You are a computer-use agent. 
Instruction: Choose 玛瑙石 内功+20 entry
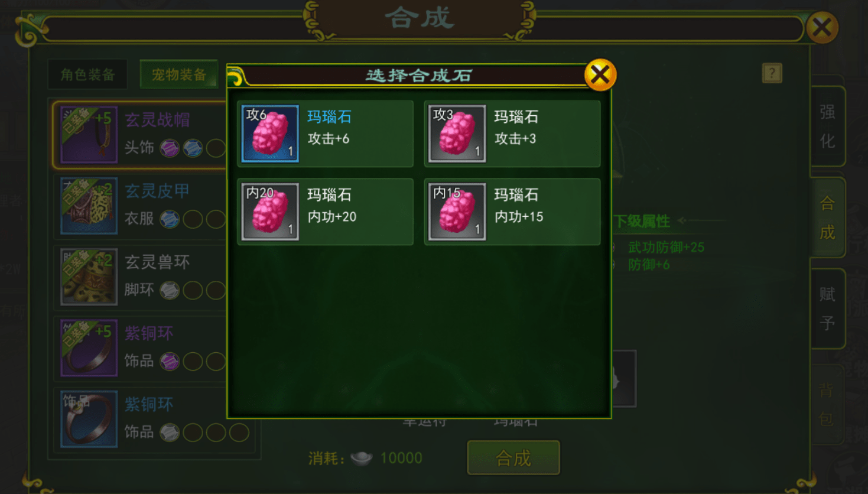point(325,212)
